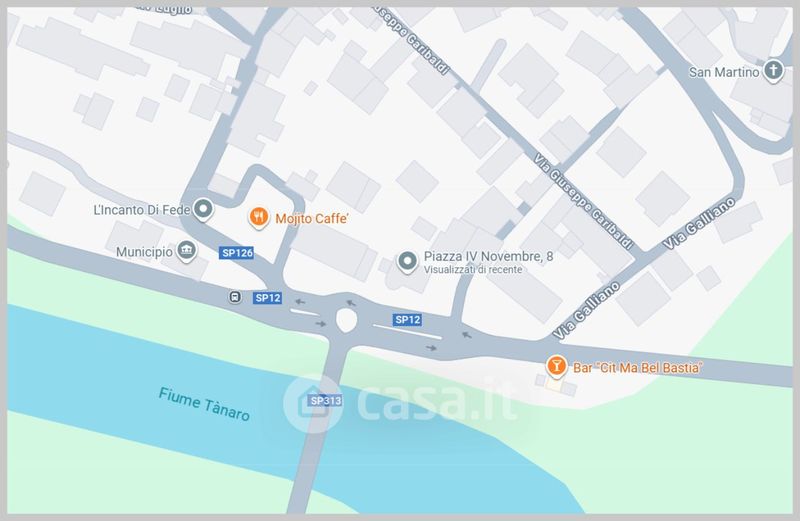Select the SP313 road badge on bridge
800x521 pixels.
click(326, 401)
